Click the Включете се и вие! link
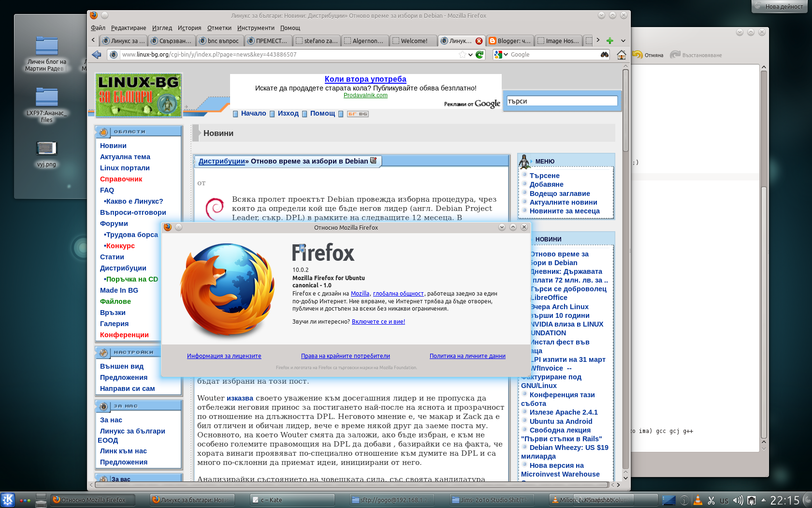 click(x=378, y=322)
